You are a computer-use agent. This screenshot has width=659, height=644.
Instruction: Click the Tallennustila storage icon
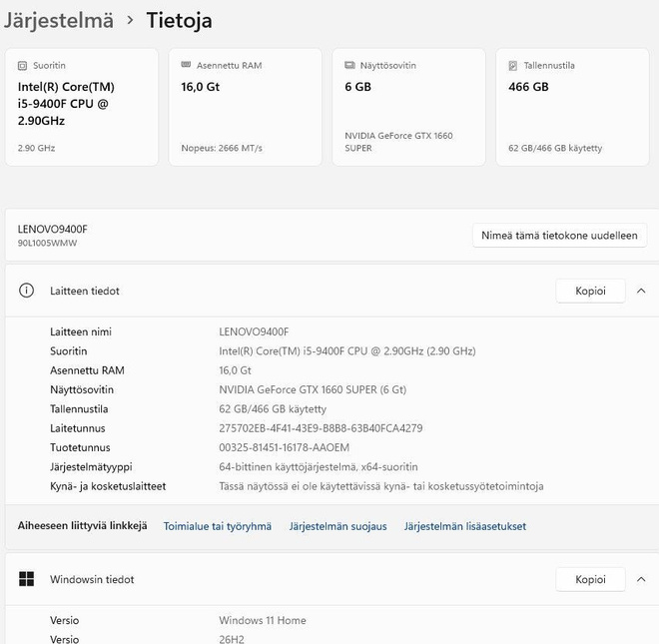click(x=513, y=66)
